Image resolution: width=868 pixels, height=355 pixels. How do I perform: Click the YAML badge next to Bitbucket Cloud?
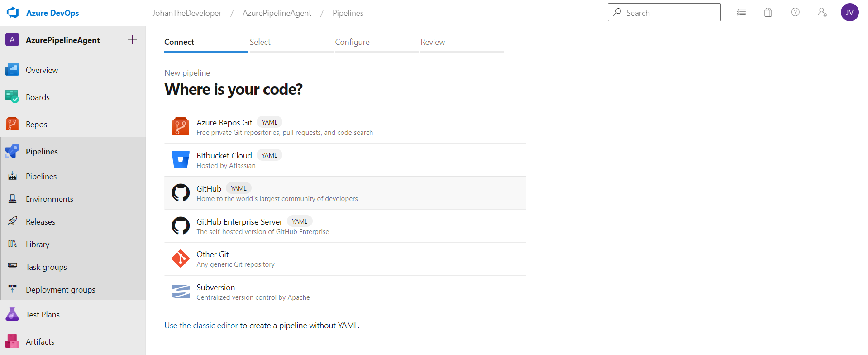pos(269,155)
